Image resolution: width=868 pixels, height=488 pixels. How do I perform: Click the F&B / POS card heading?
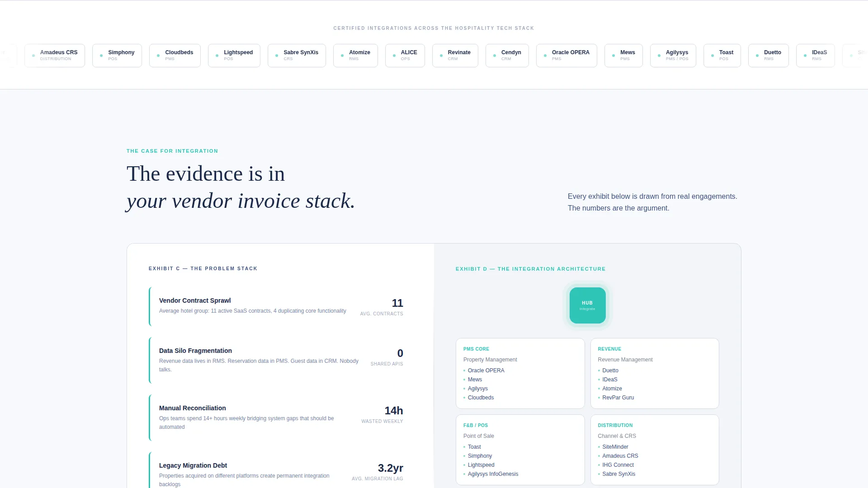click(x=476, y=425)
